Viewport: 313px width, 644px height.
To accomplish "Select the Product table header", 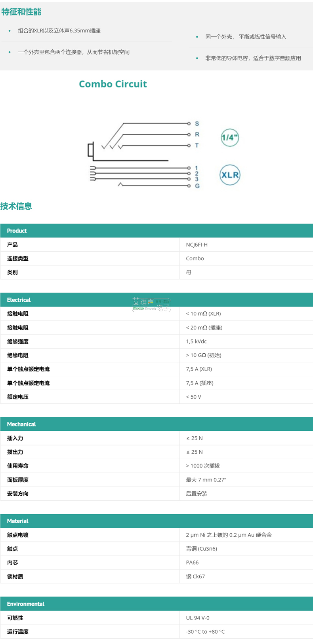I will [156, 231].
